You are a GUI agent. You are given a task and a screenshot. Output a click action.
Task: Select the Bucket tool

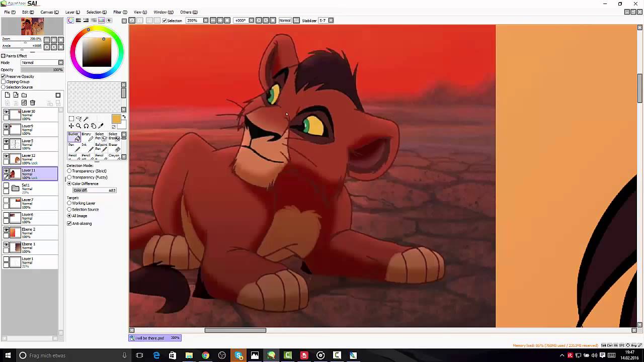73,137
